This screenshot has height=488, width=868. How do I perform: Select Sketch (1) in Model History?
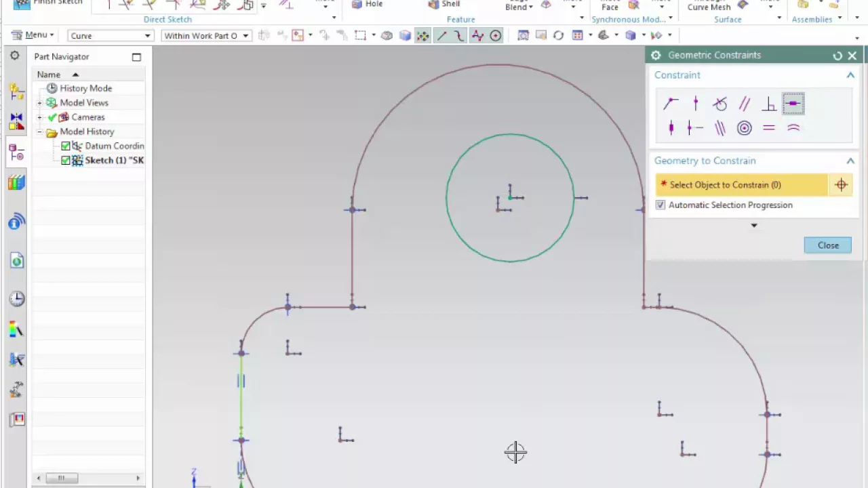[114, 160]
